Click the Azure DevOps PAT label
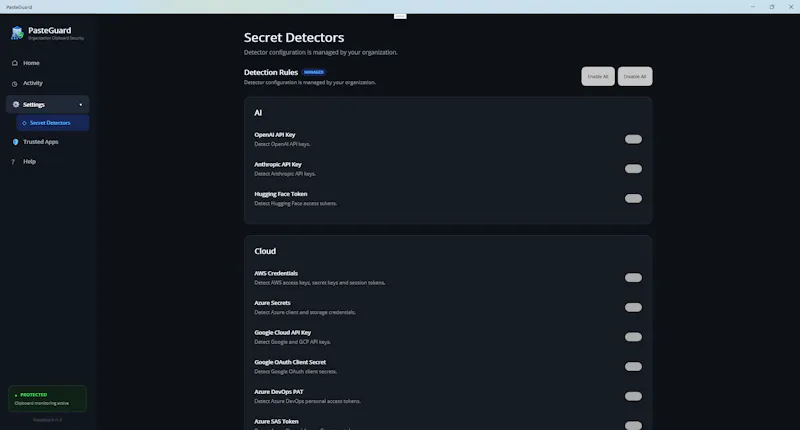 point(279,392)
